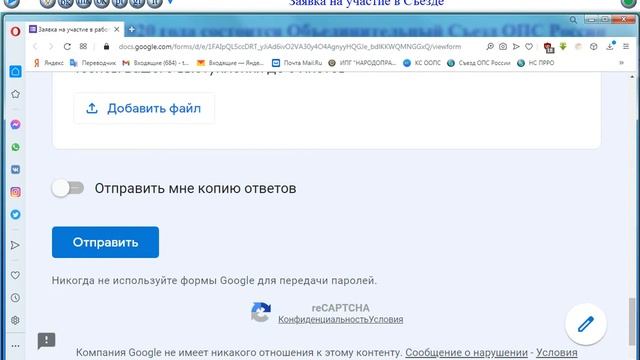
Task: Open Instagram in sidebar
Action: point(15,192)
